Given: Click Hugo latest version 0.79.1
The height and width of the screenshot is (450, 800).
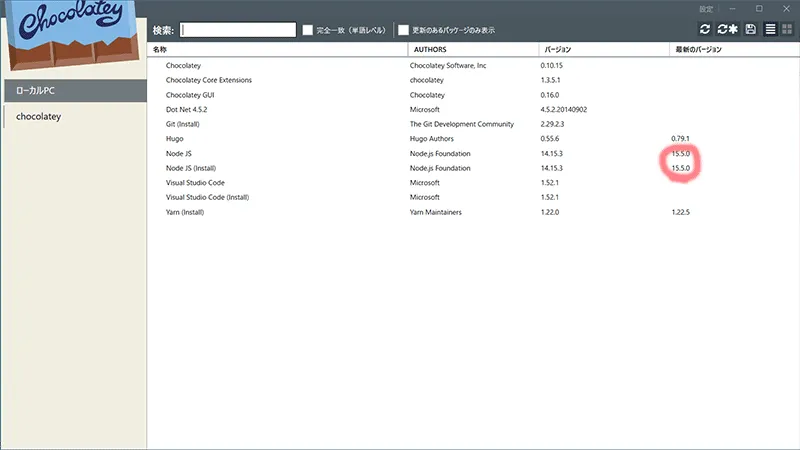Looking at the screenshot, I should (x=680, y=139).
